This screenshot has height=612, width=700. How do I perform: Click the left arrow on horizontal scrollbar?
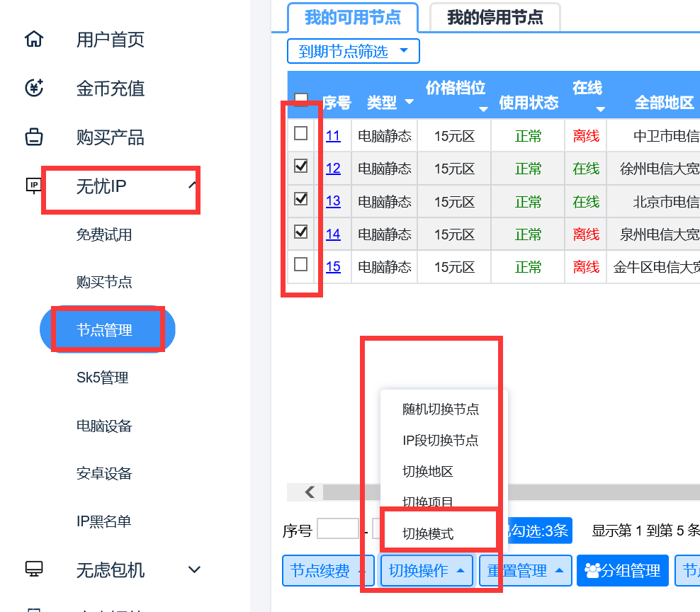tap(309, 492)
